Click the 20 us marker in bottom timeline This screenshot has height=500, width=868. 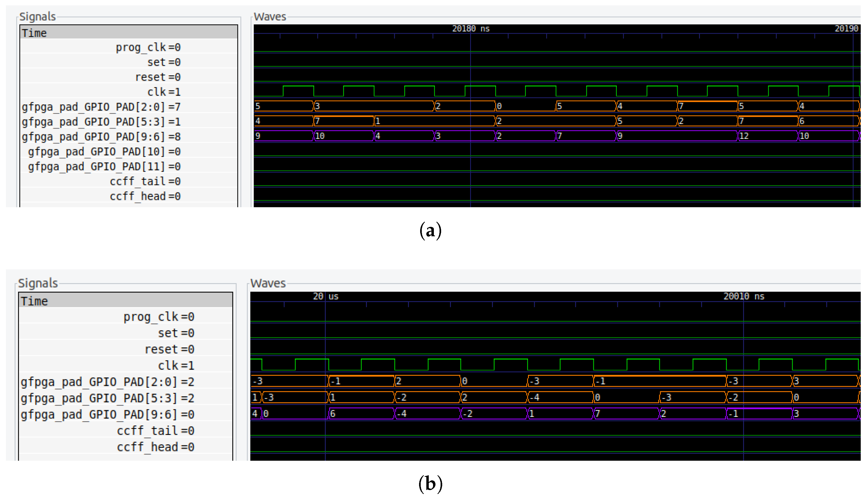click(x=325, y=296)
